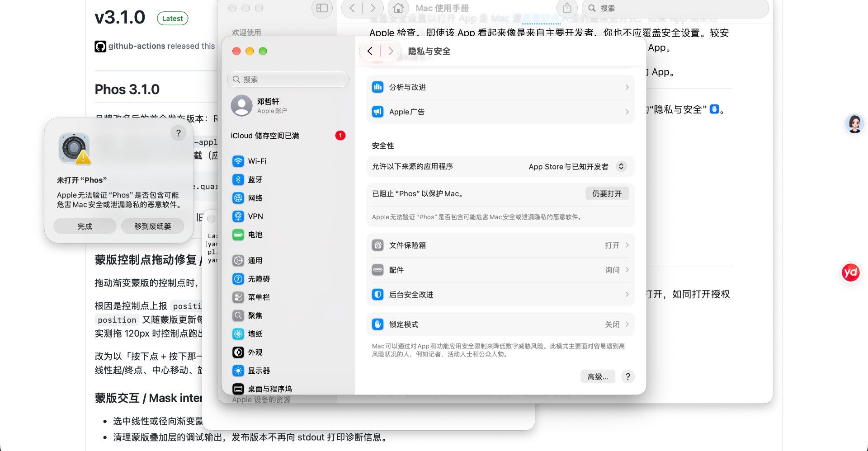Go back in Mac 使用手册 window
Screen dimensions: 868x451
tap(352, 8)
